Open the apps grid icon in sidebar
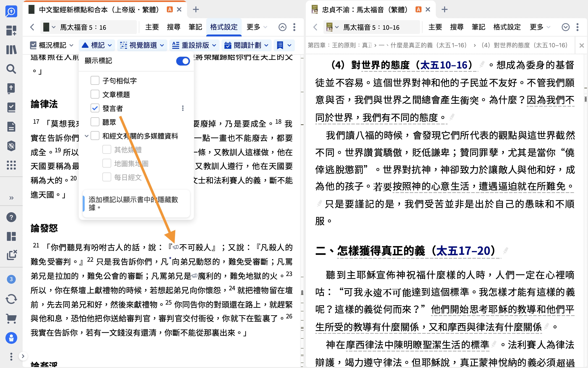Image resolution: width=588 pixels, height=368 pixels. [11, 165]
